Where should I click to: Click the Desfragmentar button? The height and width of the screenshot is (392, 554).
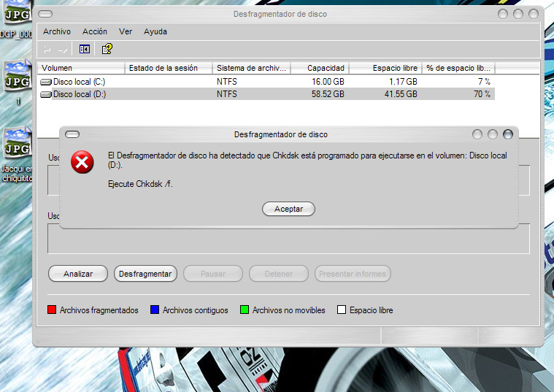click(x=145, y=274)
